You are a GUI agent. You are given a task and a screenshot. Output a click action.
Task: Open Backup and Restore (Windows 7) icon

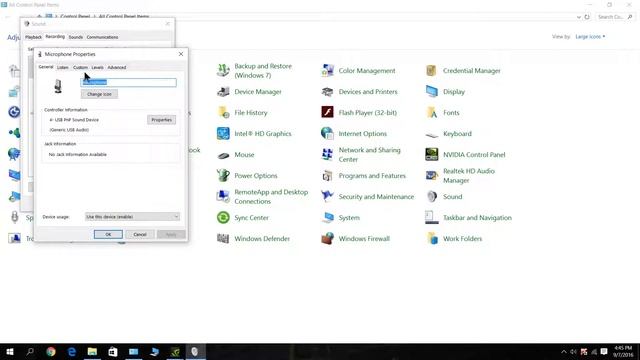223,71
